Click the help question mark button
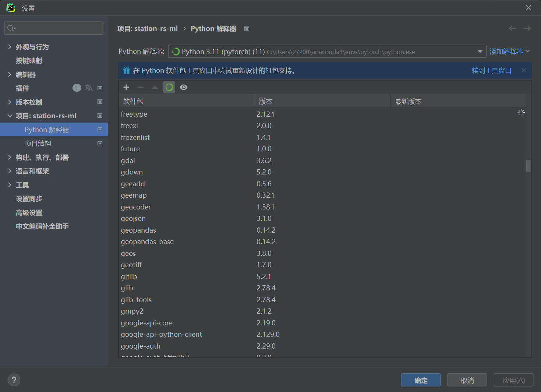This screenshot has height=392, width=541. 14,380
